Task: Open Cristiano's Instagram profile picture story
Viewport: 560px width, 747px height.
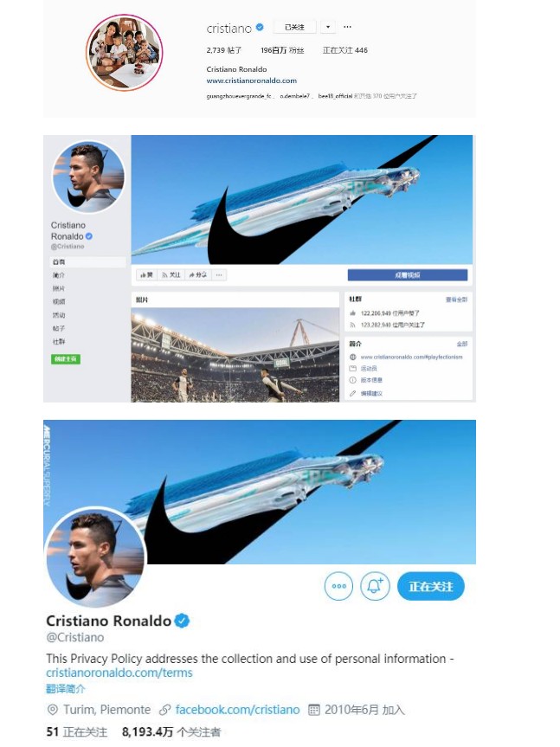Action: [x=125, y=52]
